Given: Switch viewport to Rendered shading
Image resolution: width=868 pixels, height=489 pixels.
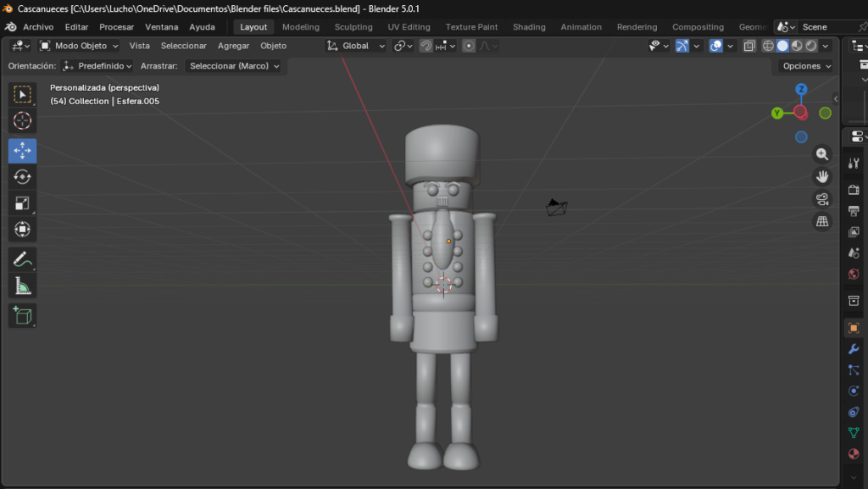Looking at the screenshot, I should tap(810, 46).
